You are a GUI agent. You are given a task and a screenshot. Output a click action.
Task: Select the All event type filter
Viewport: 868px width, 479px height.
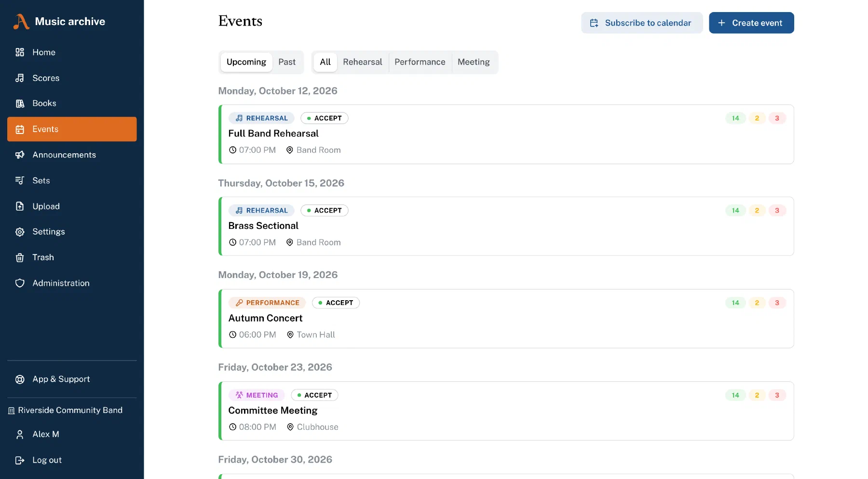(x=325, y=62)
